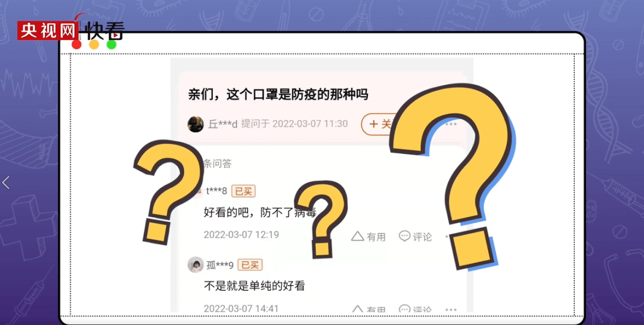
Task: Click the question title 亲们，这个口罩是防疫的那种吗
Action: pyautogui.click(x=278, y=95)
